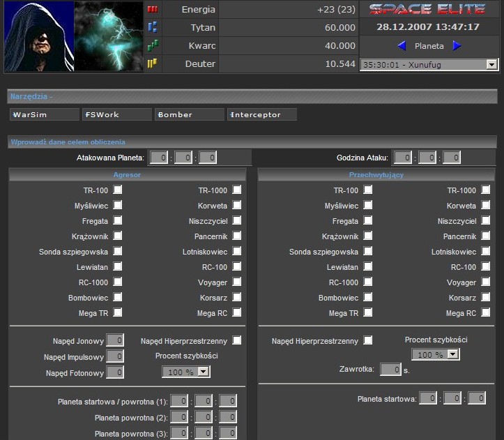Switch to the Interceptor tool
Image resolution: width=504 pixels, height=440 pixels.
[262, 114]
